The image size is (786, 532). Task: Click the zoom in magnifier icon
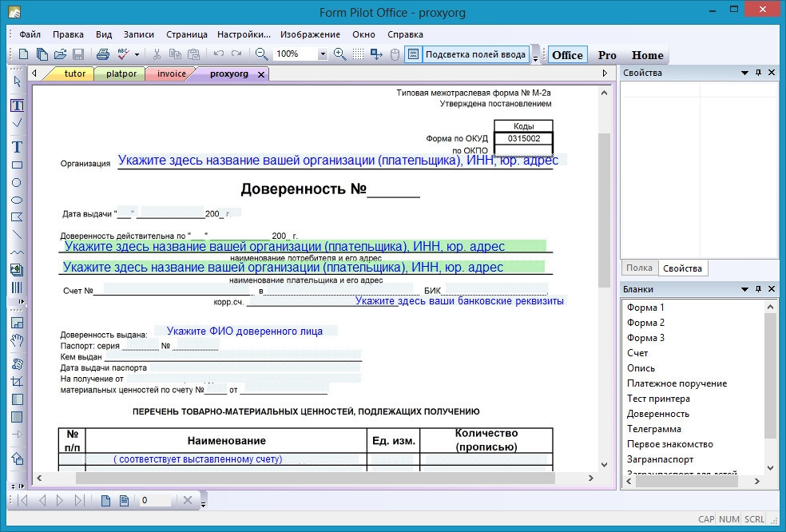339,54
